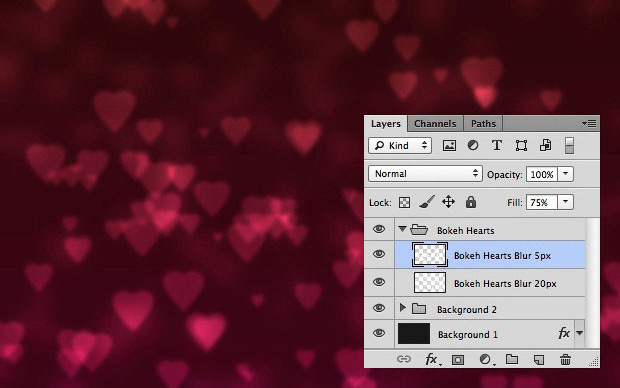Lock all padlock icon

tap(471, 202)
